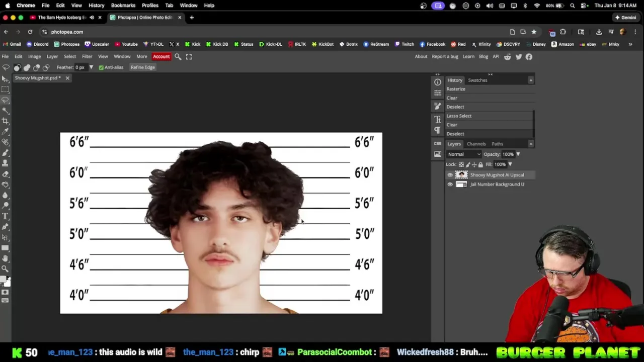Select the Paint Bucket tool
Viewport: 644px width, 362px height.
coord(6,185)
